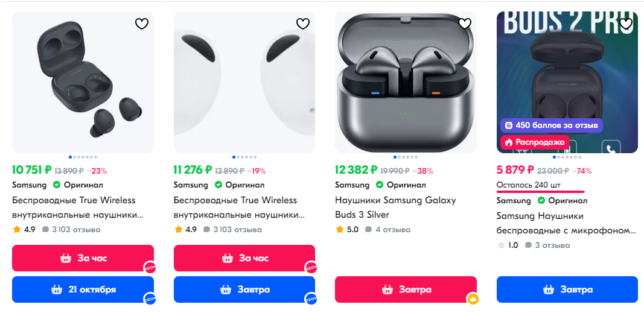Click image pagination dots under first product
This screenshot has width=644, height=313.
coord(83,157)
